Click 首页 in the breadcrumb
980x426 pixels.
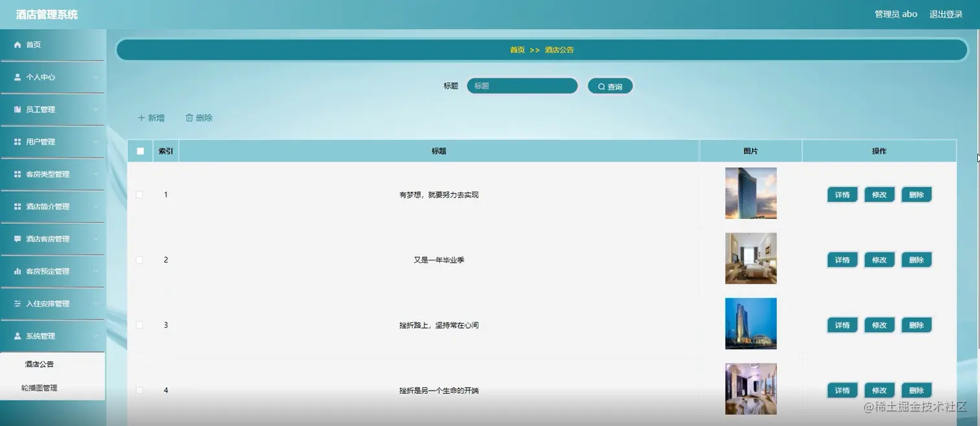tap(517, 50)
